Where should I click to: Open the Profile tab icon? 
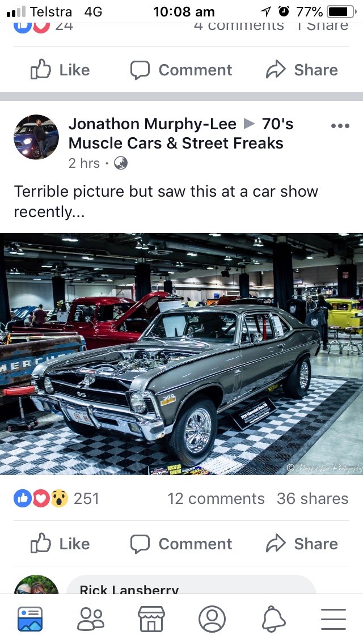[x=212, y=618]
